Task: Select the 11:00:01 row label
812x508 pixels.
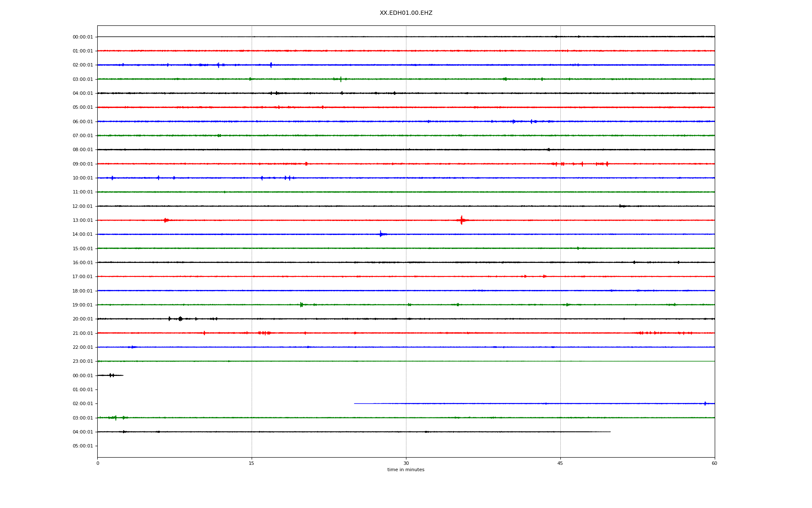Action: point(82,192)
